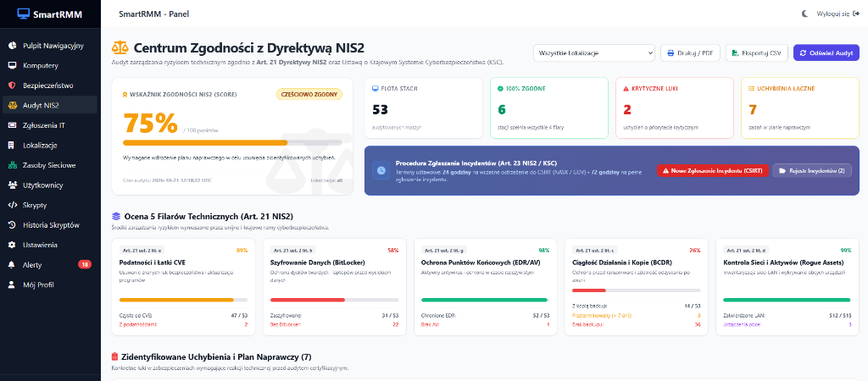Click the BitLocker red progress bar
The height and width of the screenshot is (381, 868).
tap(334, 301)
